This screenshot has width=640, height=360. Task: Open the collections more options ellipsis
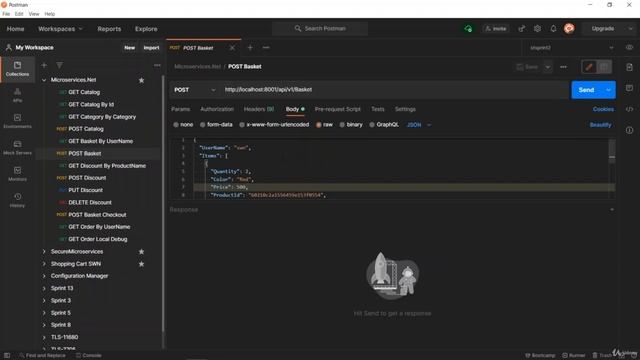pyautogui.click(x=157, y=65)
